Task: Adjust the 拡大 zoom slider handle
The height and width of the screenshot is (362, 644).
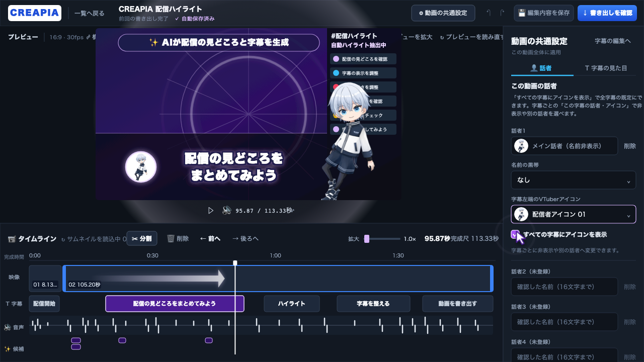Action: (x=367, y=239)
